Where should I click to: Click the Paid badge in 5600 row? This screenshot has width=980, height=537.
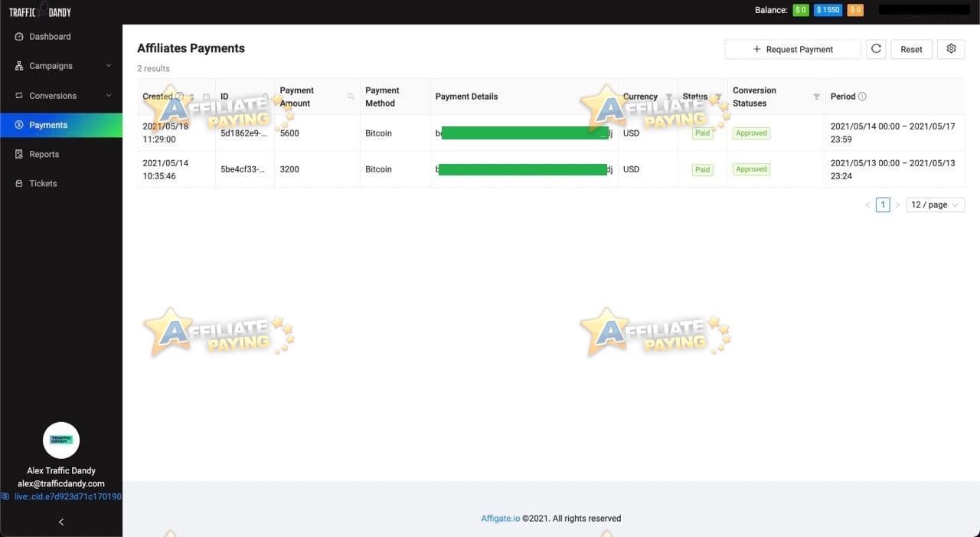point(702,133)
